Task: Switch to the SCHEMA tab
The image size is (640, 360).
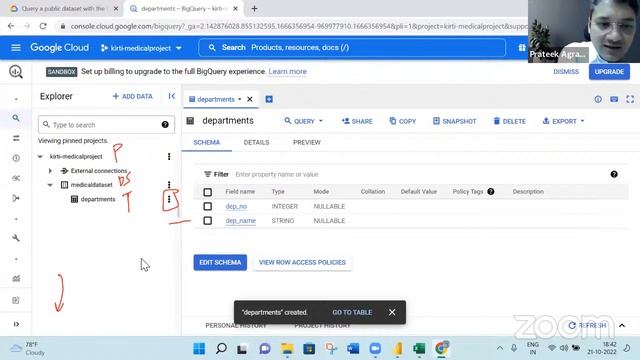Action: (x=207, y=142)
